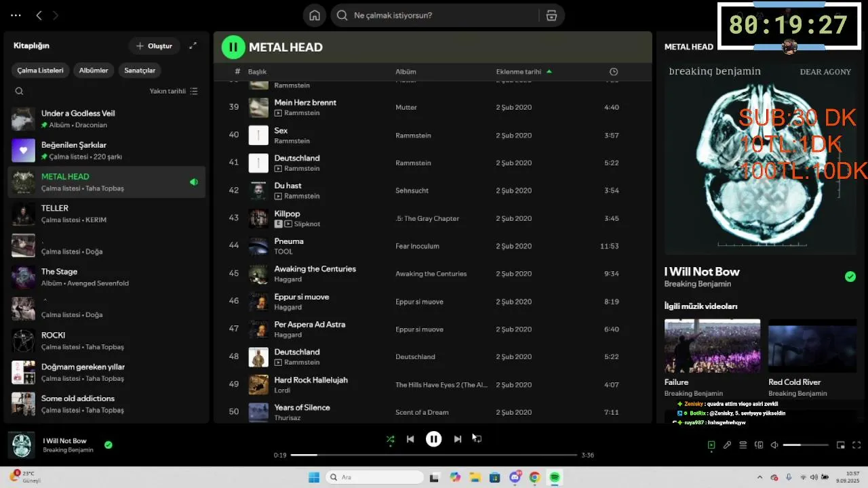Open the TELLER playlist
This screenshot has width=868, height=488.
[106, 214]
